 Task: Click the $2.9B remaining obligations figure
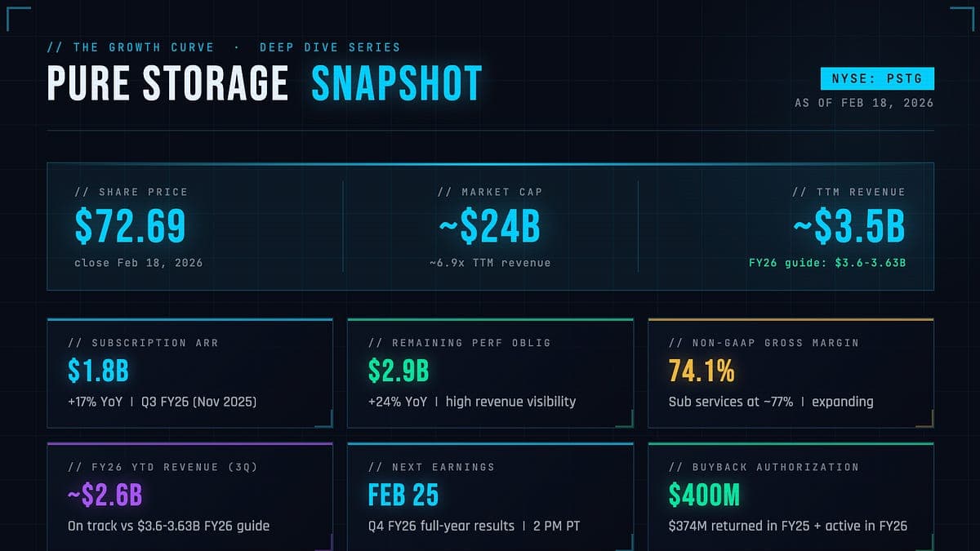pos(399,371)
